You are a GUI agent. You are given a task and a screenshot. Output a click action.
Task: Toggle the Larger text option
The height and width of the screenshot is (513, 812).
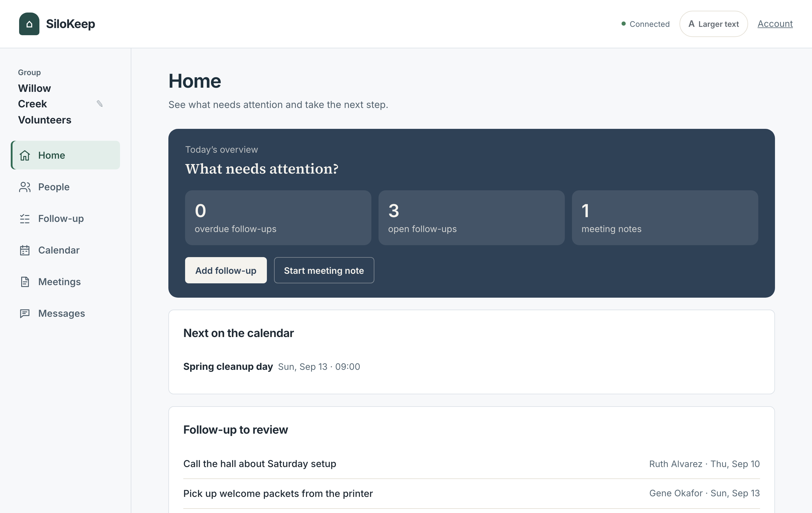pos(713,24)
